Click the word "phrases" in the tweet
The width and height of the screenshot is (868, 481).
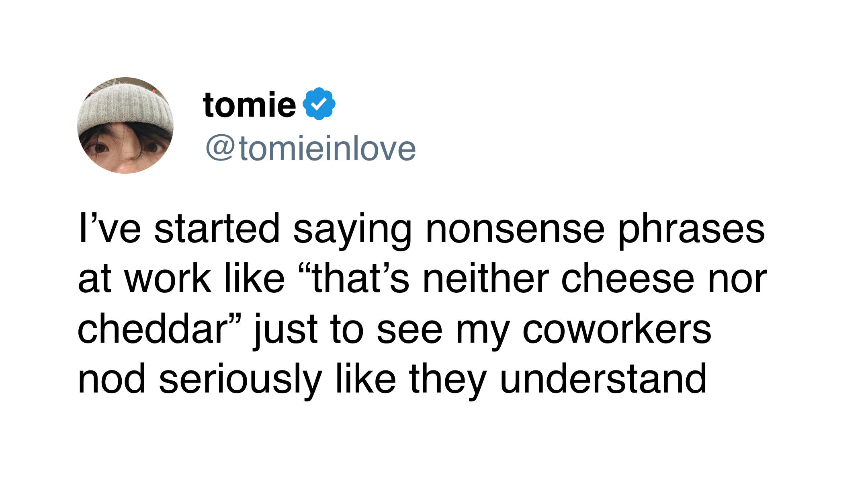691,229
